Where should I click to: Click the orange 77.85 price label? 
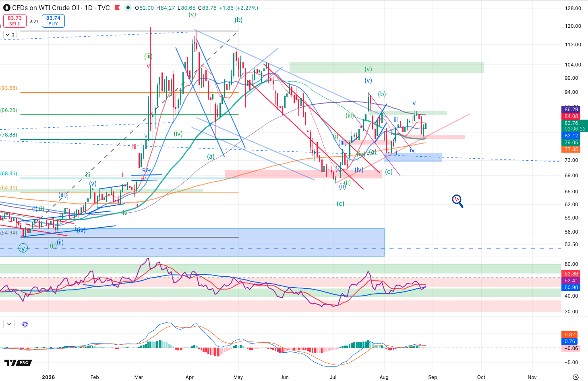571,149
